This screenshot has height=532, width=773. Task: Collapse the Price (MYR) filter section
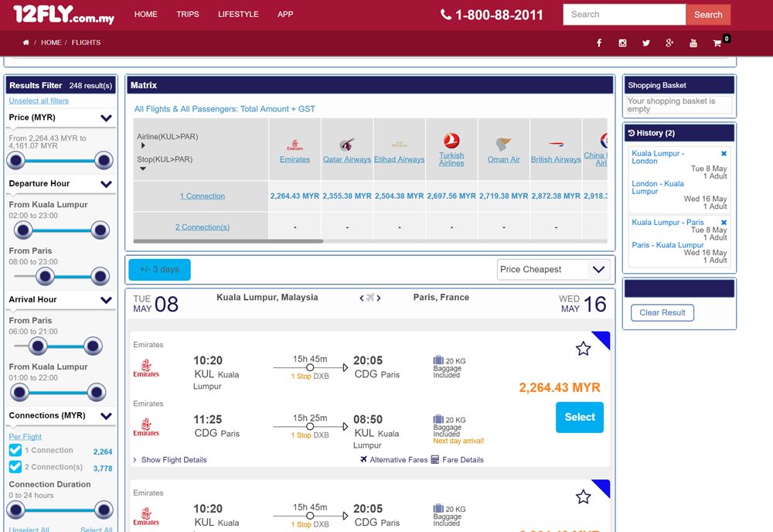[x=106, y=118]
